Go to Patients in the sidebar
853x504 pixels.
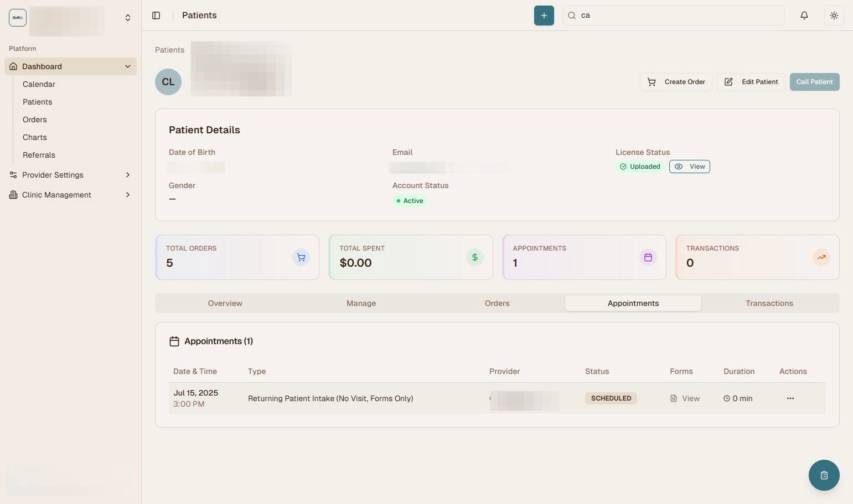pos(37,102)
